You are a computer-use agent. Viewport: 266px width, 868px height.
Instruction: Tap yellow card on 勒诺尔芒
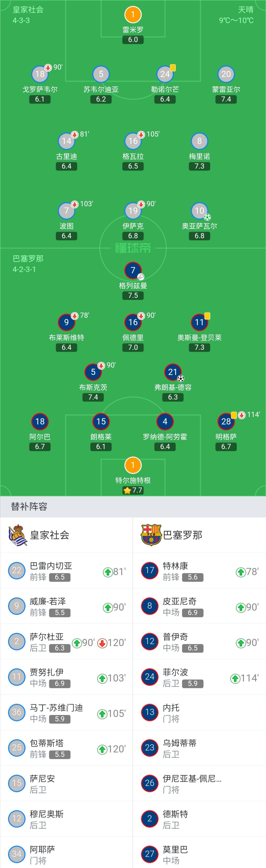click(x=173, y=68)
